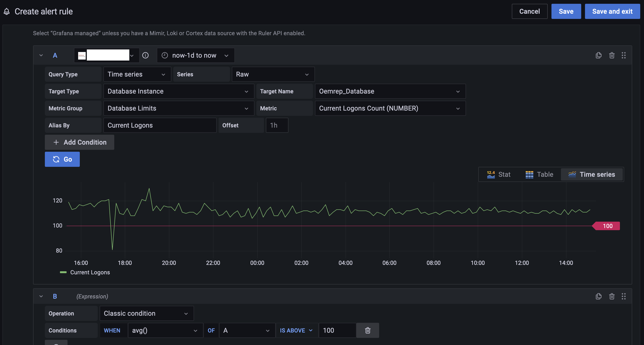Open the Target Name Oemrep_Database dropdown

click(390, 91)
